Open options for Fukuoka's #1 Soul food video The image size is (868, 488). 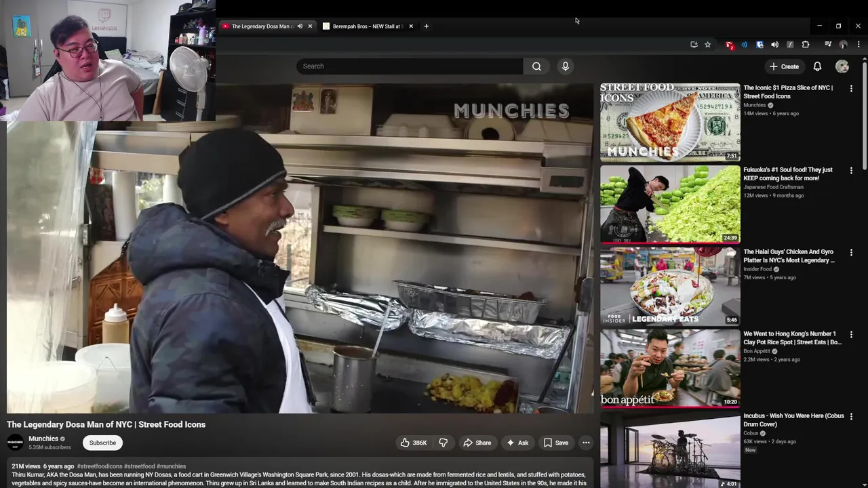tap(851, 170)
